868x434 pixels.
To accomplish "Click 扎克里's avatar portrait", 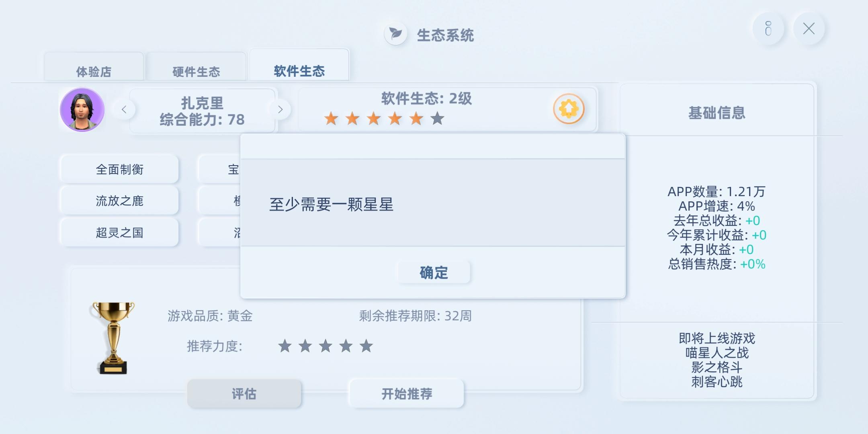I will tap(82, 110).
